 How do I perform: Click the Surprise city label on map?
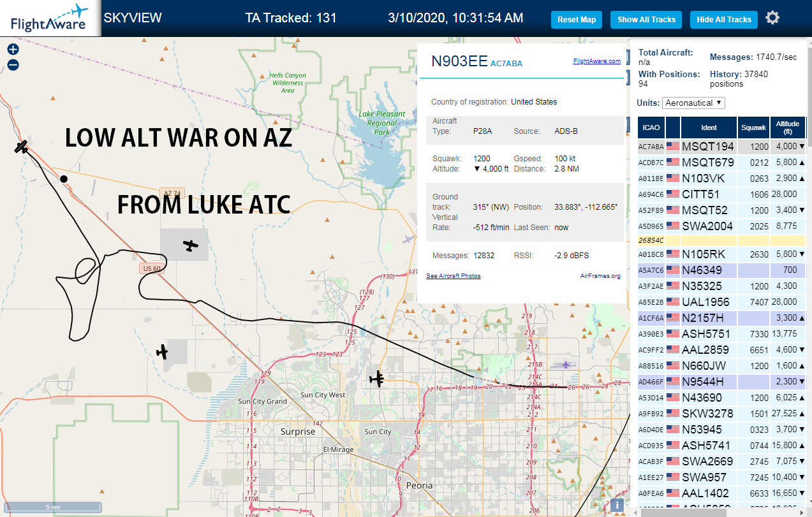point(298,432)
